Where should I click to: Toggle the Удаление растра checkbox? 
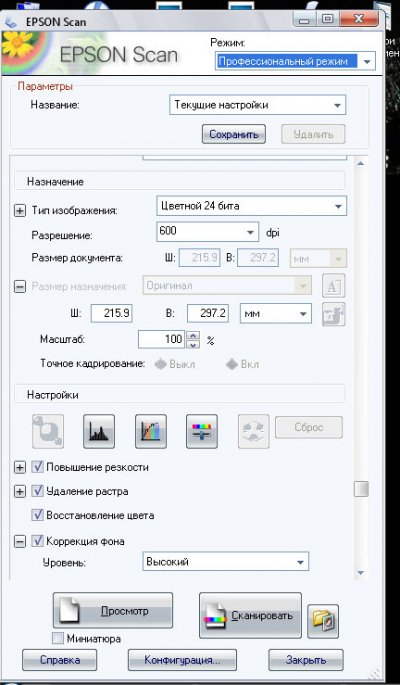(37, 491)
